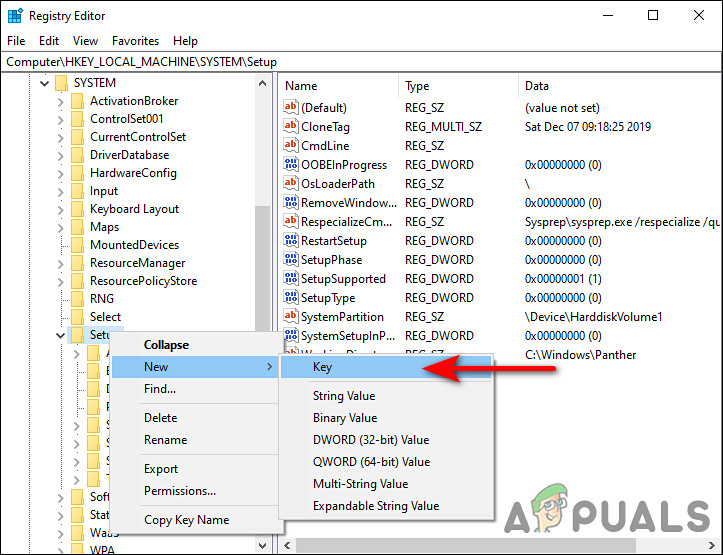Click the HardwareConfig folder icon

tap(77, 173)
